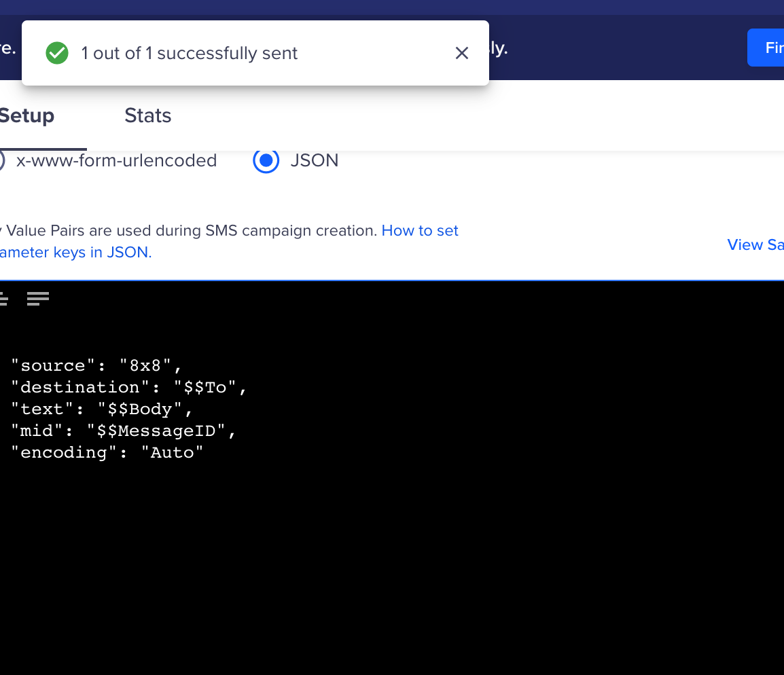This screenshot has width=784, height=675.
Task: Click the '1 out of 1 successfully sent' message
Action: [x=189, y=52]
